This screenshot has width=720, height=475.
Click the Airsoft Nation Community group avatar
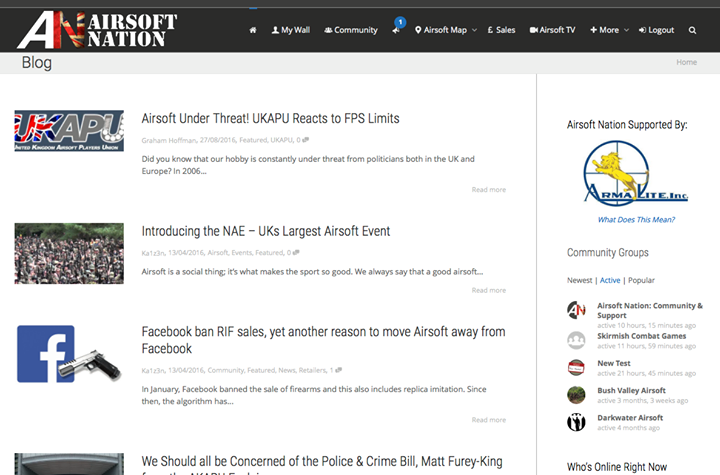pos(576,310)
